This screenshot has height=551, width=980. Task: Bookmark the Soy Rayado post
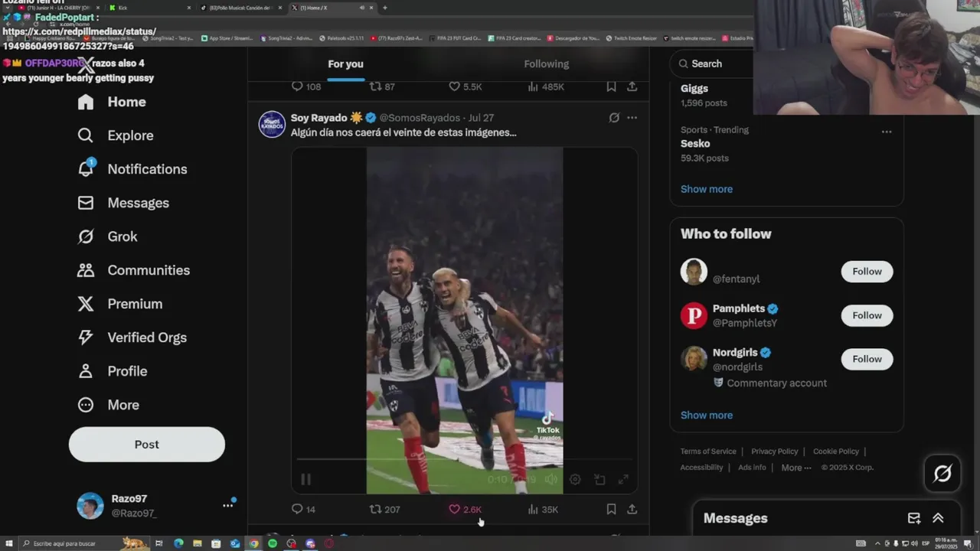click(611, 509)
